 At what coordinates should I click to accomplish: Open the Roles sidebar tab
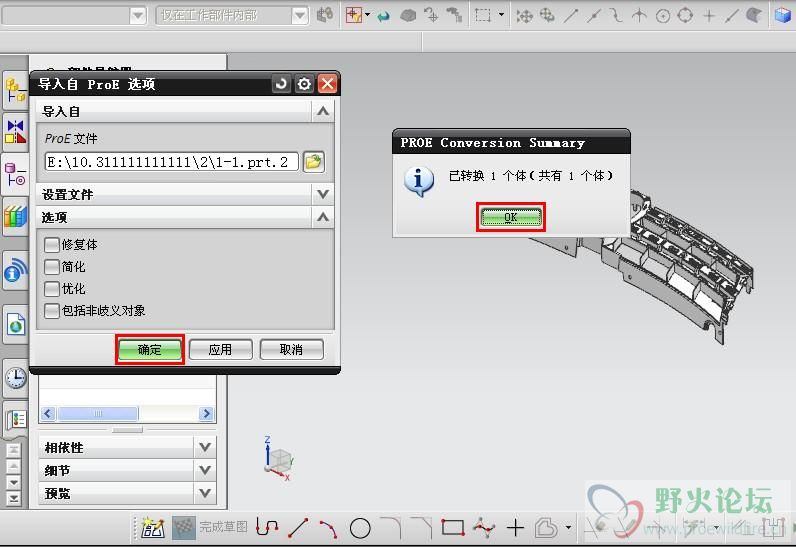(15, 419)
